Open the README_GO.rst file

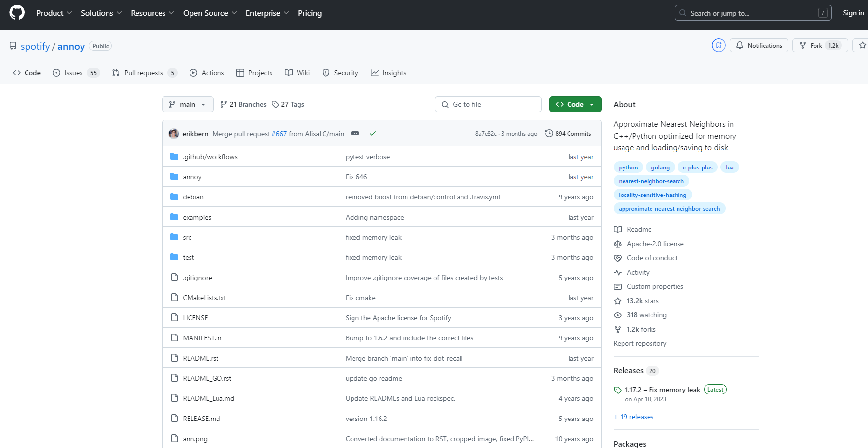point(207,378)
